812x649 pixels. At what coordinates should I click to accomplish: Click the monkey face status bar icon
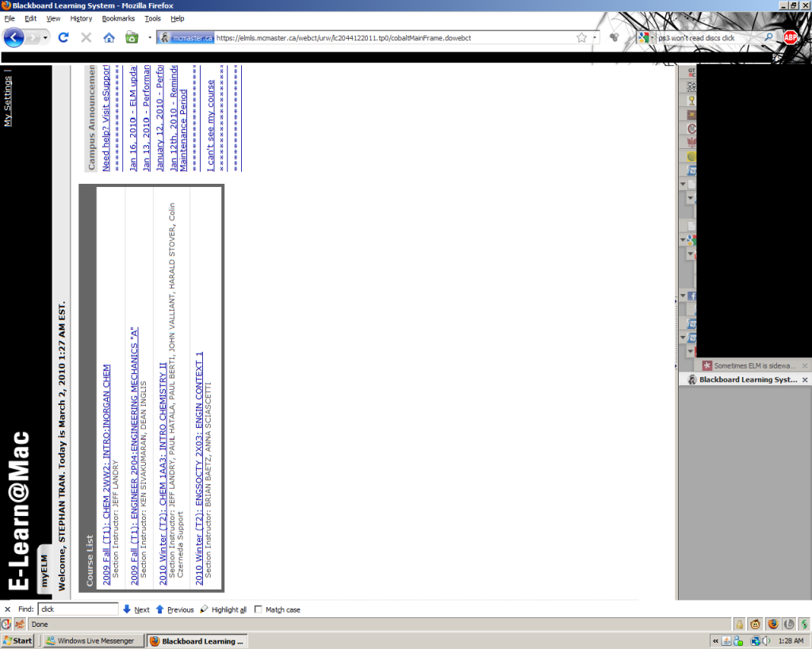point(756,624)
